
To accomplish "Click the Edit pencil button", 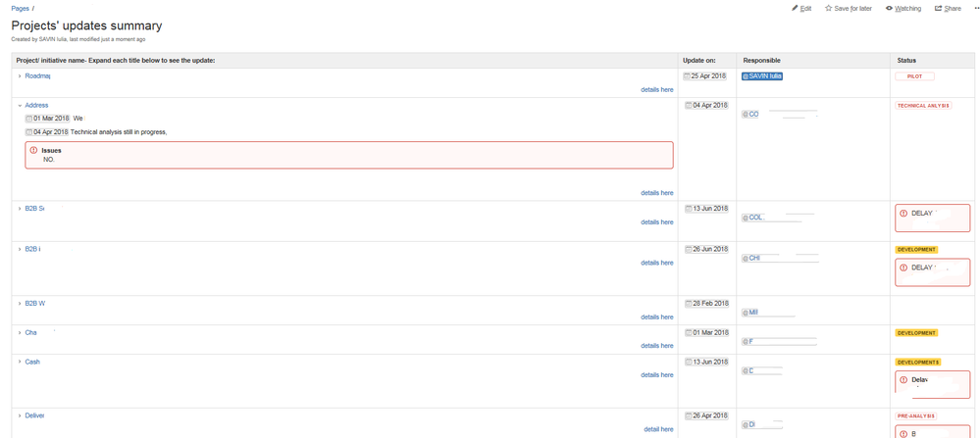I will pos(801,8).
